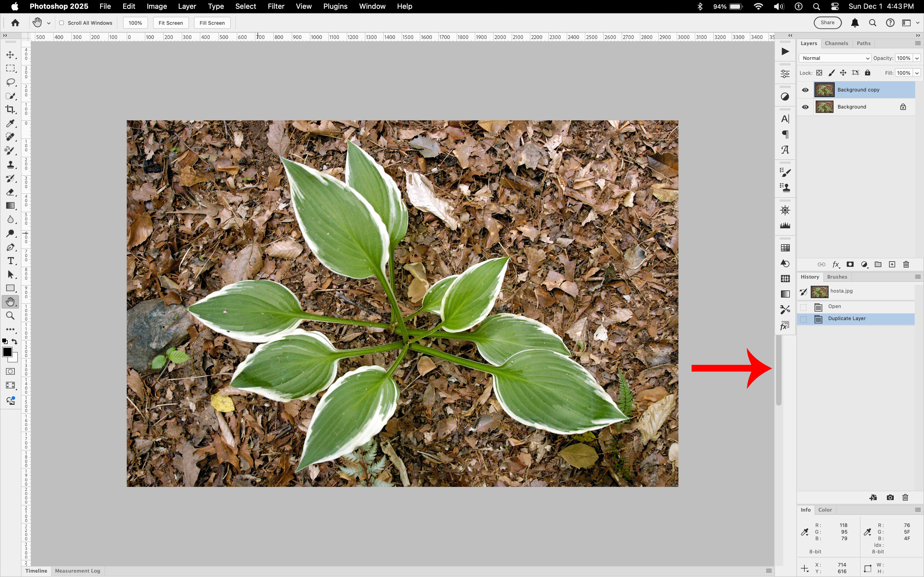Select the Horizontal Type tool
The height and width of the screenshot is (577, 924).
[x=10, y=261]
